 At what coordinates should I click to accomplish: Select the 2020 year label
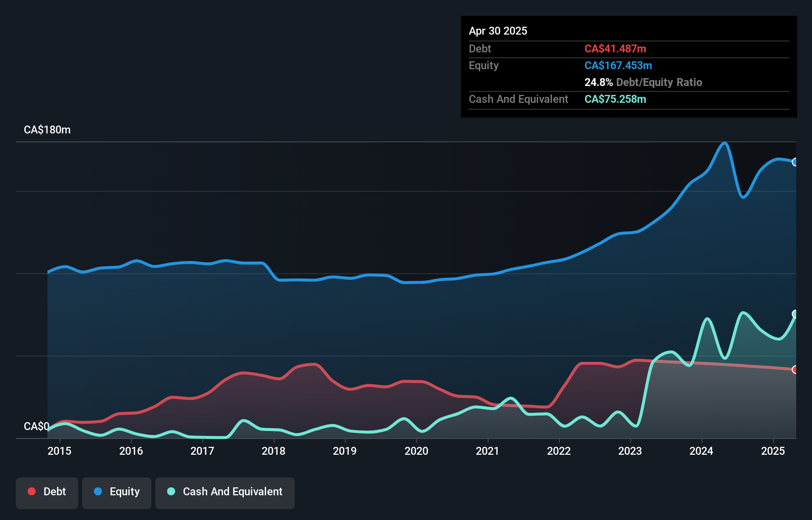[416, 451]
